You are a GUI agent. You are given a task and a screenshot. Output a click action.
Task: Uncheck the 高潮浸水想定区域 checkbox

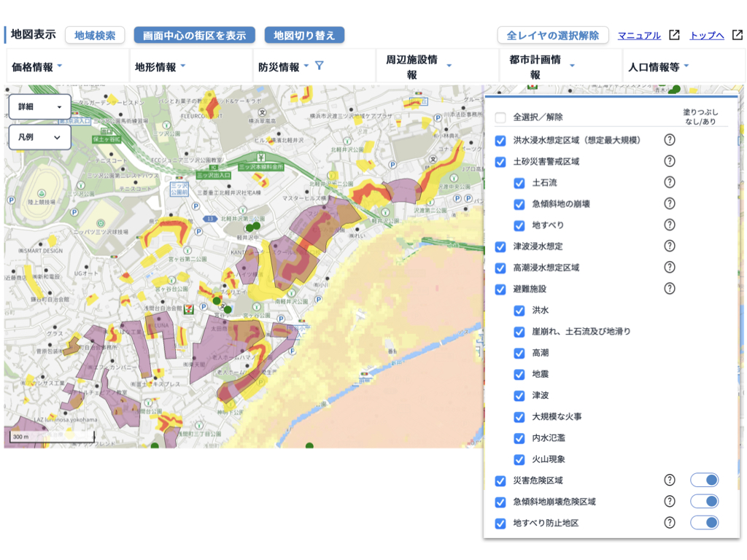click(x=500, y=268)
